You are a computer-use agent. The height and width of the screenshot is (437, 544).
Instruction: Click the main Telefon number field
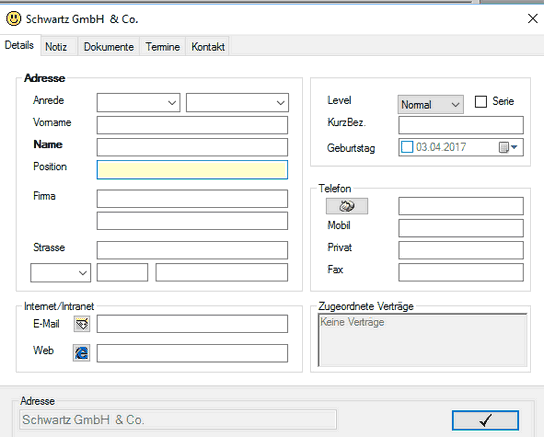pyautogui.click(x=461, y=206)
